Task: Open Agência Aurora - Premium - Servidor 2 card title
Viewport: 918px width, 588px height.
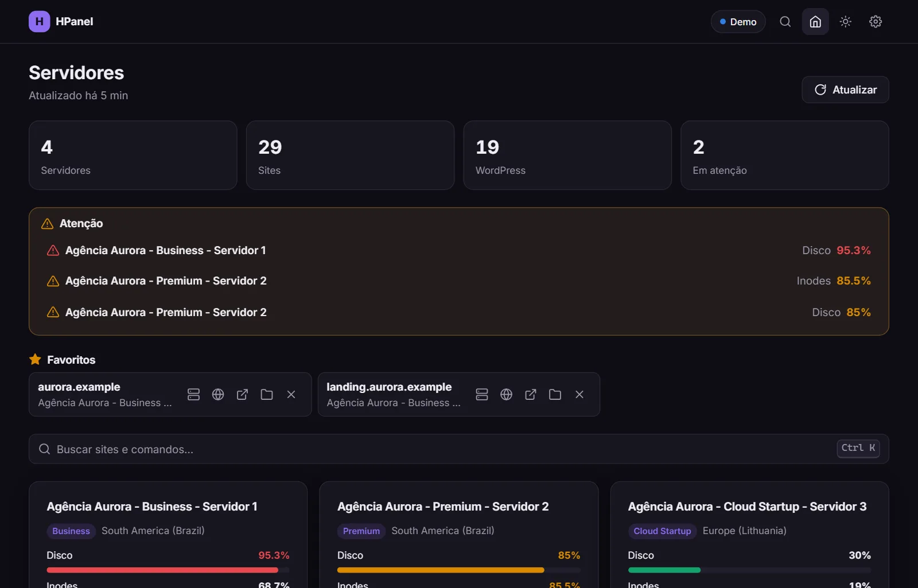Action: (x=443, y=507)
